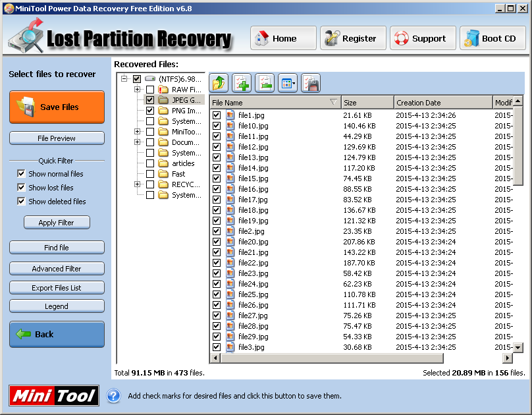The height and width of the screenshot is (415, 532).
Task: Click the JPEG G... folder icon
Action: click(x=163, y=100)
